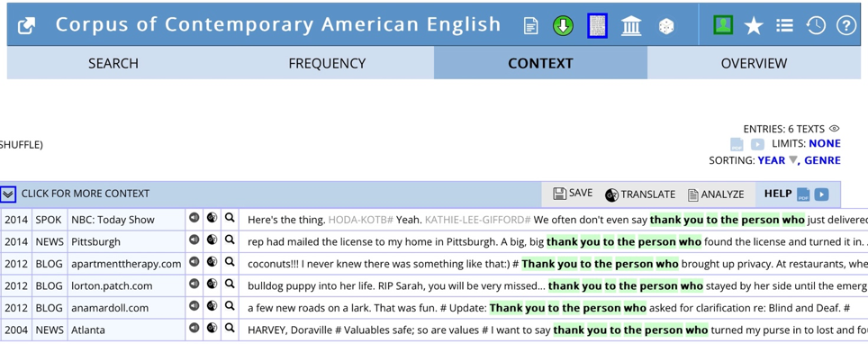Select the CONTEXT tab
The width and height of the screenshot is (868, 344).
(540, 63)
